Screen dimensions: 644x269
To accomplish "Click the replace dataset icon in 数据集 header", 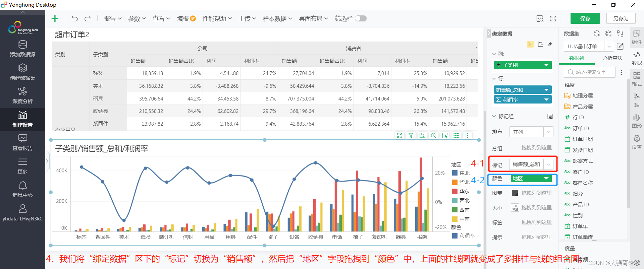I will pos(620,33).
